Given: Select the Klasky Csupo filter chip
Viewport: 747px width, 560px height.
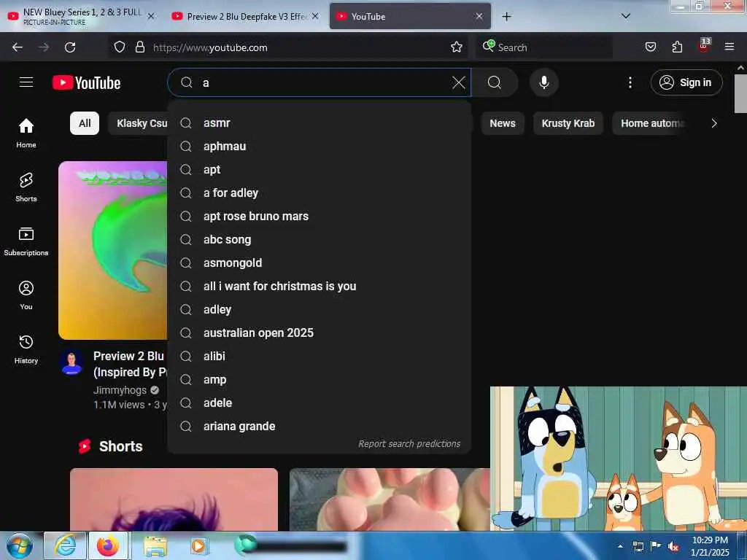Looking at the screenshot, I should pos(138,123).
